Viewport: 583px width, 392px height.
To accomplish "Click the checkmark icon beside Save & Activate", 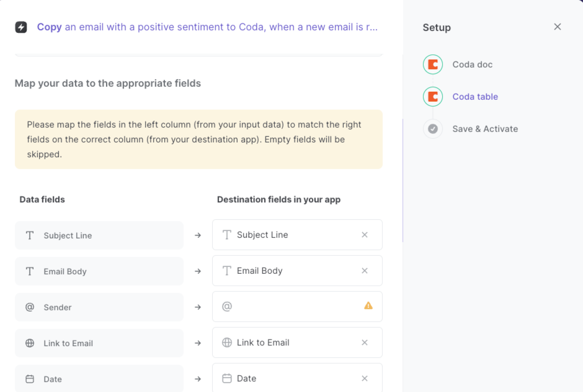I will (x=432, y=129).
